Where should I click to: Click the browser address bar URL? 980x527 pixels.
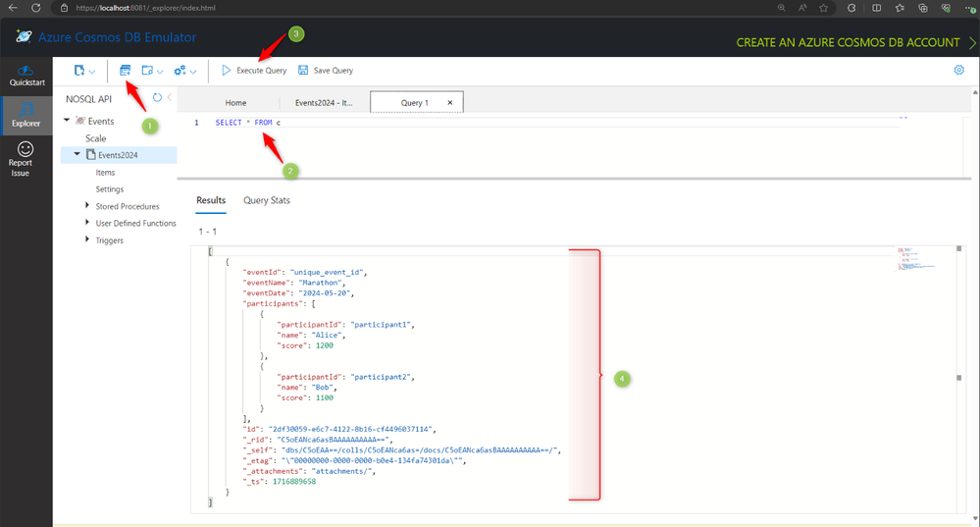click(x=145, y=8)
